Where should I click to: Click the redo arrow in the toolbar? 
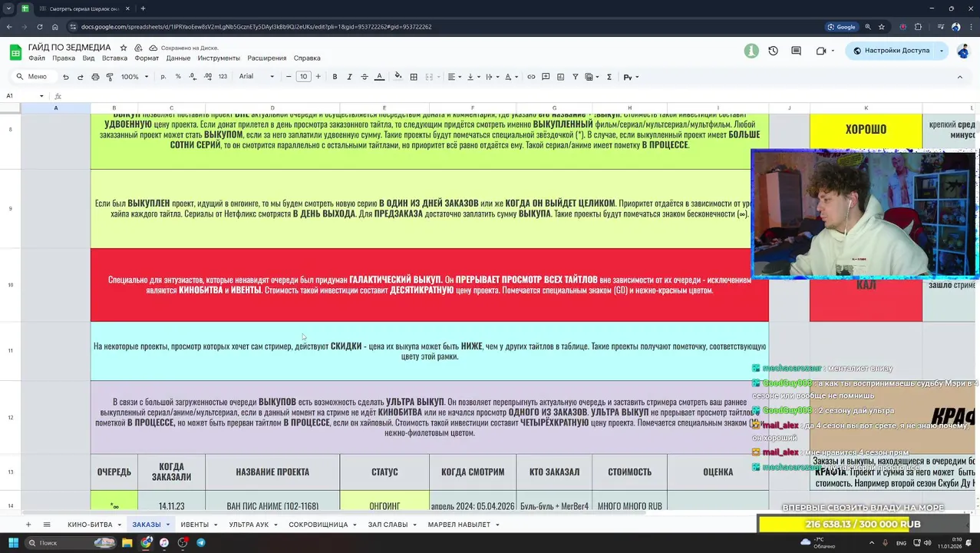80,77
